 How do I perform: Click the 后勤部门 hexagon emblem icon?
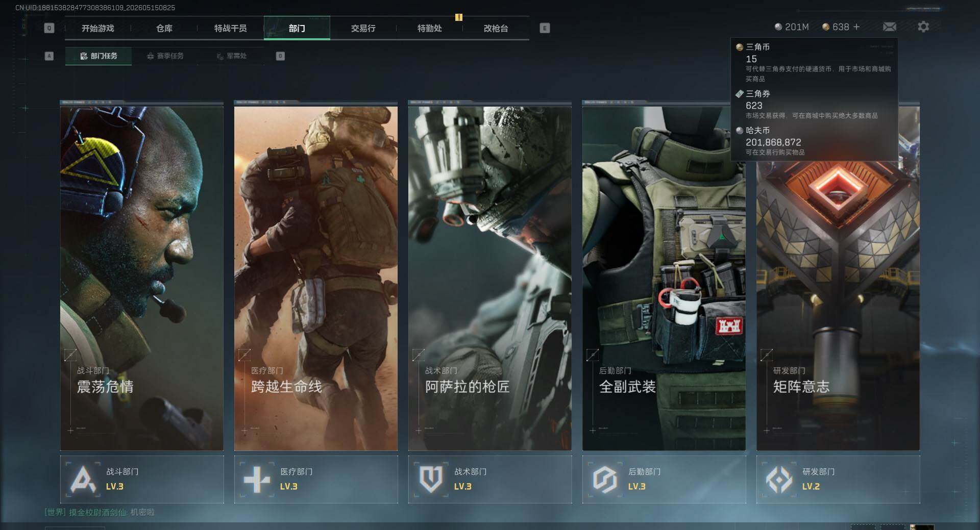(x=605, y=479)
